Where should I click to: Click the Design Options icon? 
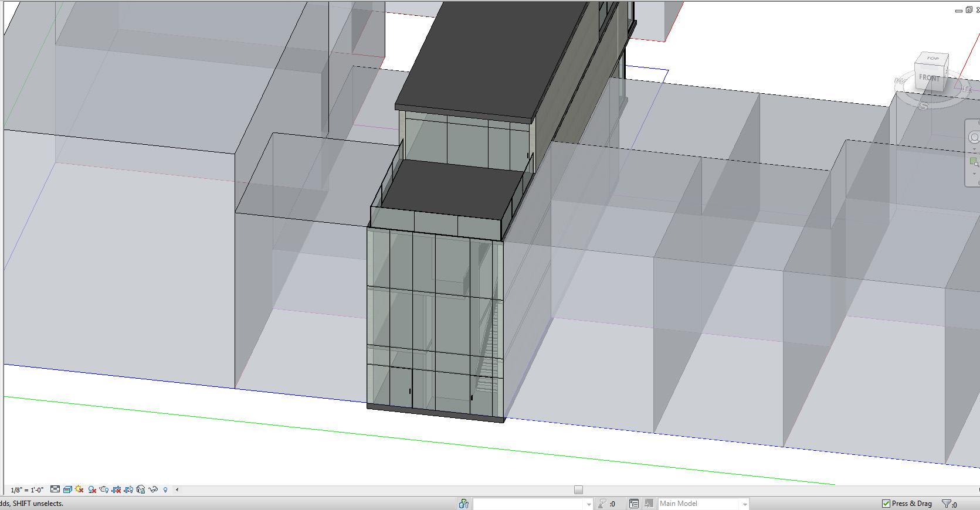click(634, 504)
